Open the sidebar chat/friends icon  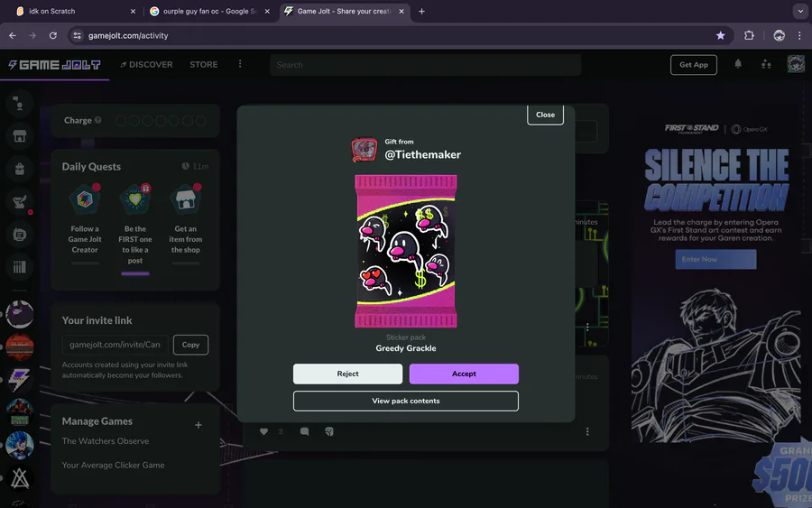coord(20,104)
